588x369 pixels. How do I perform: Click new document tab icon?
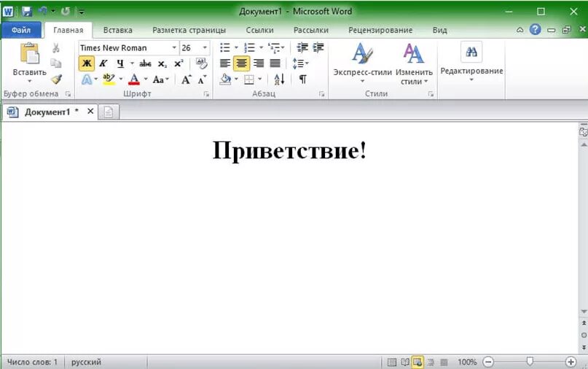[109, 112]
